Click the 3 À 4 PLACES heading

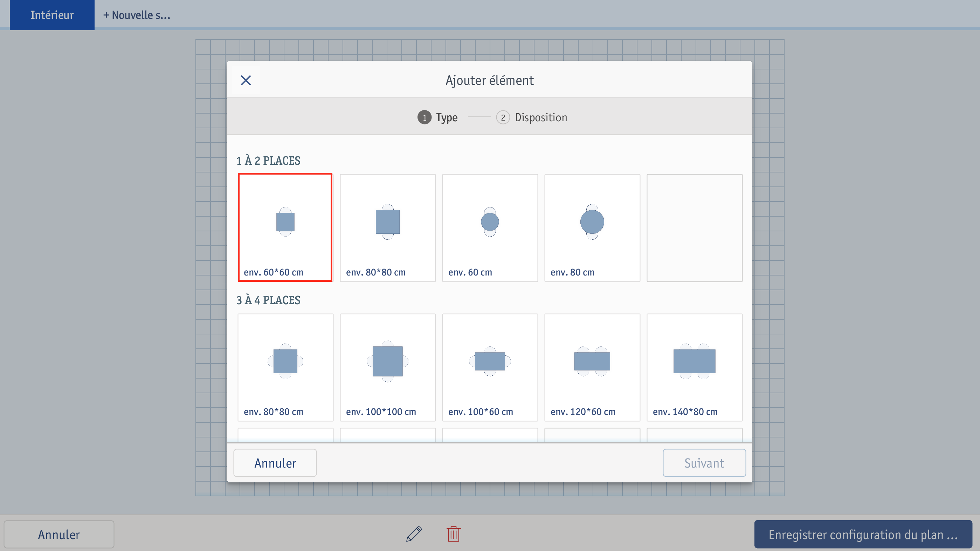click(x=268, y=300)
